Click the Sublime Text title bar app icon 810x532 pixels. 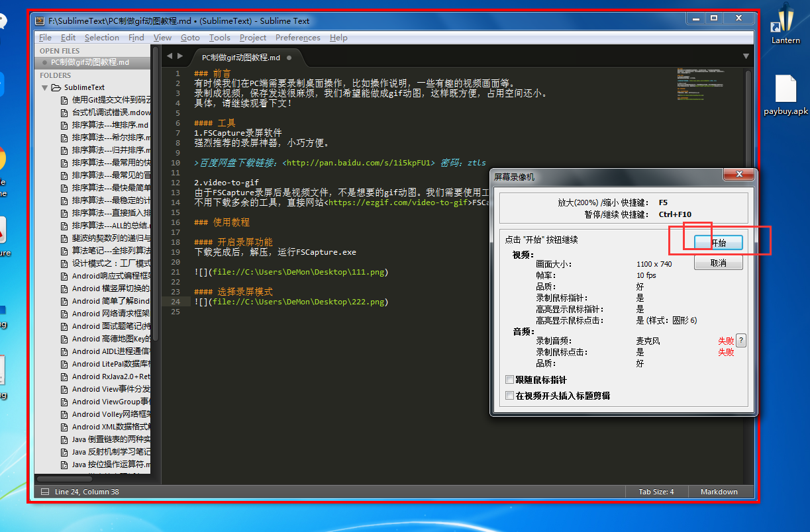coord(40,21)
